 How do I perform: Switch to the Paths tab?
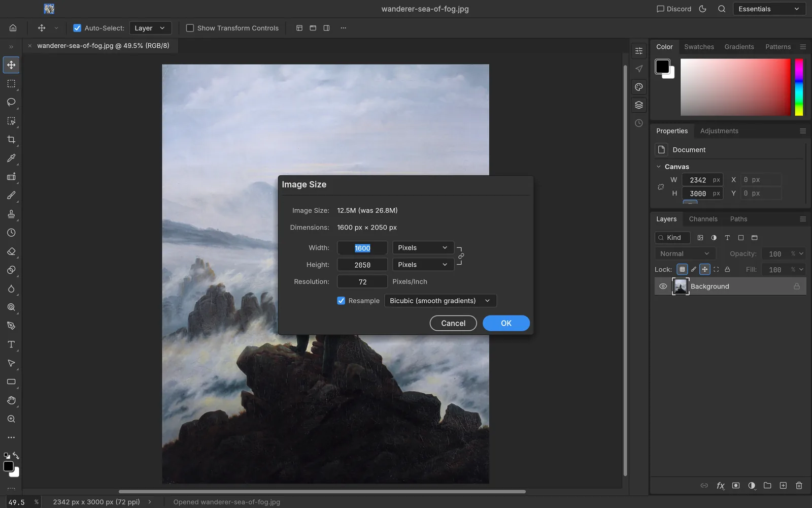point(738,219)
